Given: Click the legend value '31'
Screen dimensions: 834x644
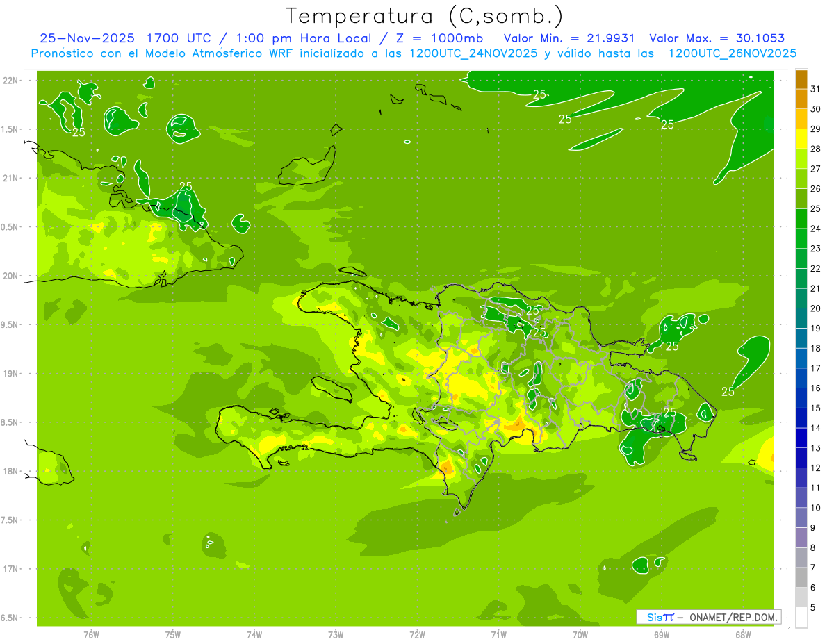Looking at the screenshot, I should coord(816,89).
